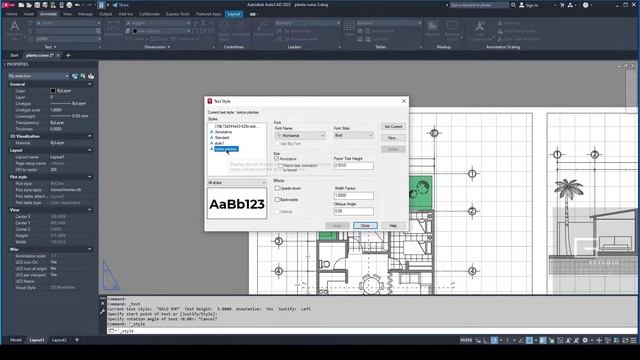Click the Sync Scale Positions icon

click(500, 39)
